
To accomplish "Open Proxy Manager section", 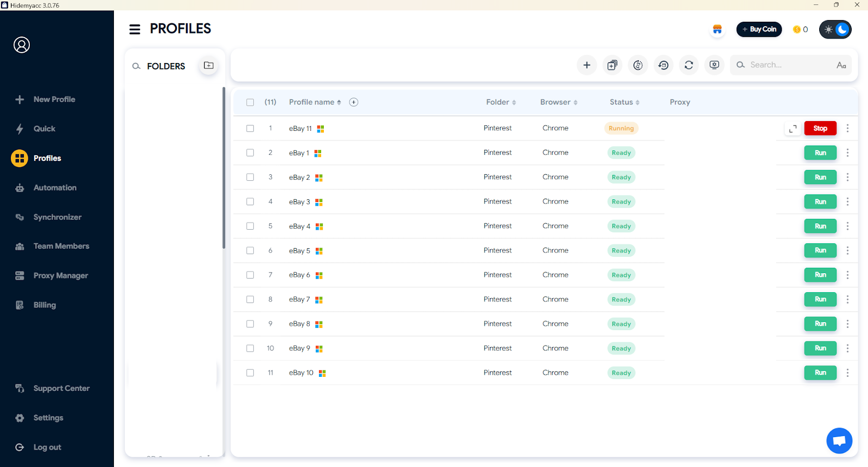I will click(52, 276).
